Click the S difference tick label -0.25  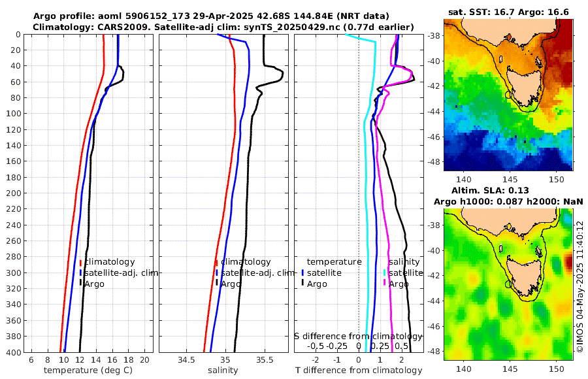point(336,346)
